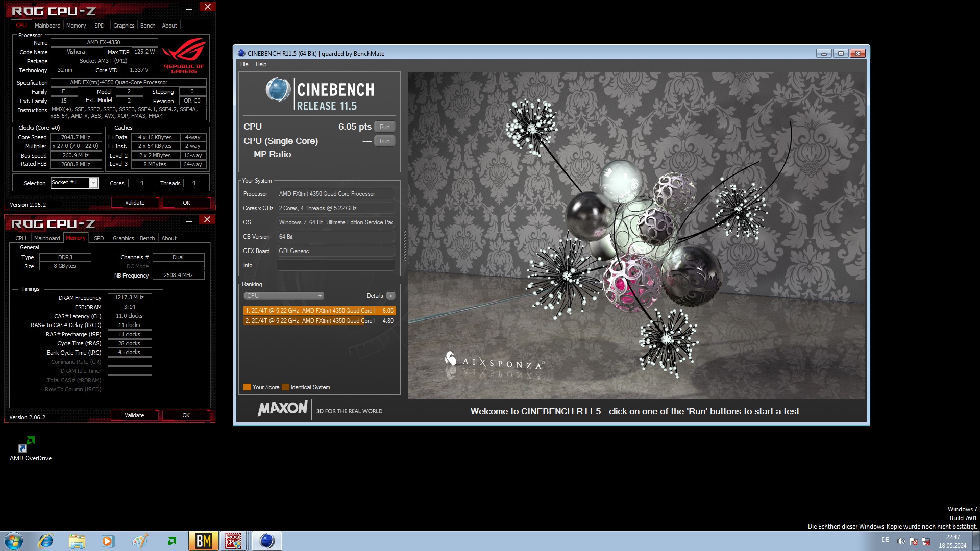The height and width of the screenshot is (551, 980).
Task: Click the network status tray icon
Action: [x=926, y=541]
